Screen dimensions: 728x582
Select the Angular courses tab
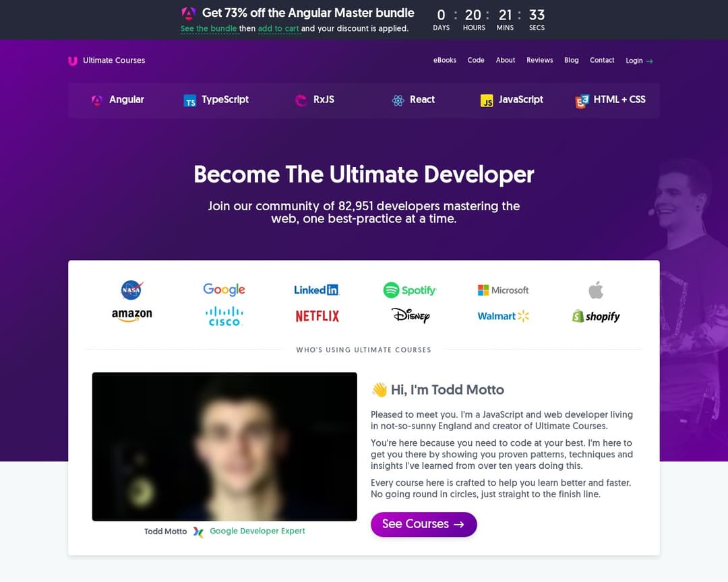(117, 100)
